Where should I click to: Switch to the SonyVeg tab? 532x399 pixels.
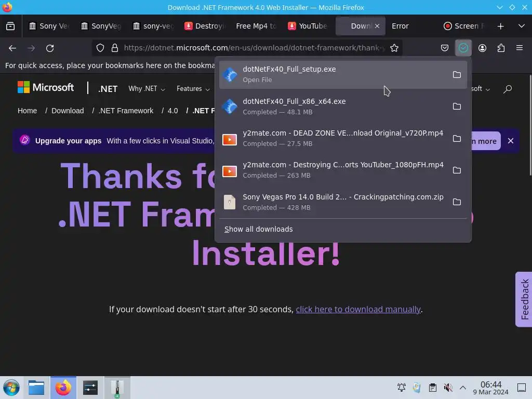101,26
